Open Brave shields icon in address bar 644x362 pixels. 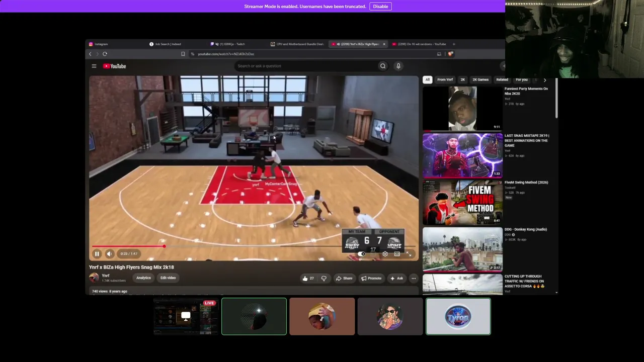(450, 54)
